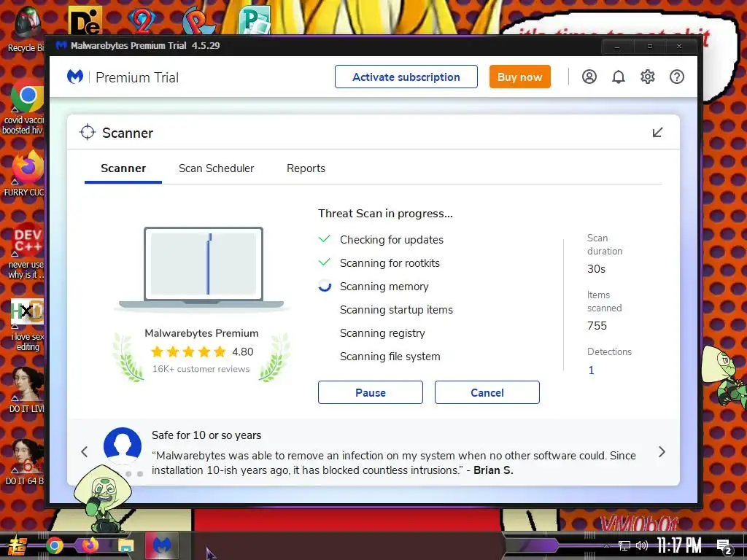747x560 pixels.
Task: Click 'Scanning memory' step text
Action: 384,286
